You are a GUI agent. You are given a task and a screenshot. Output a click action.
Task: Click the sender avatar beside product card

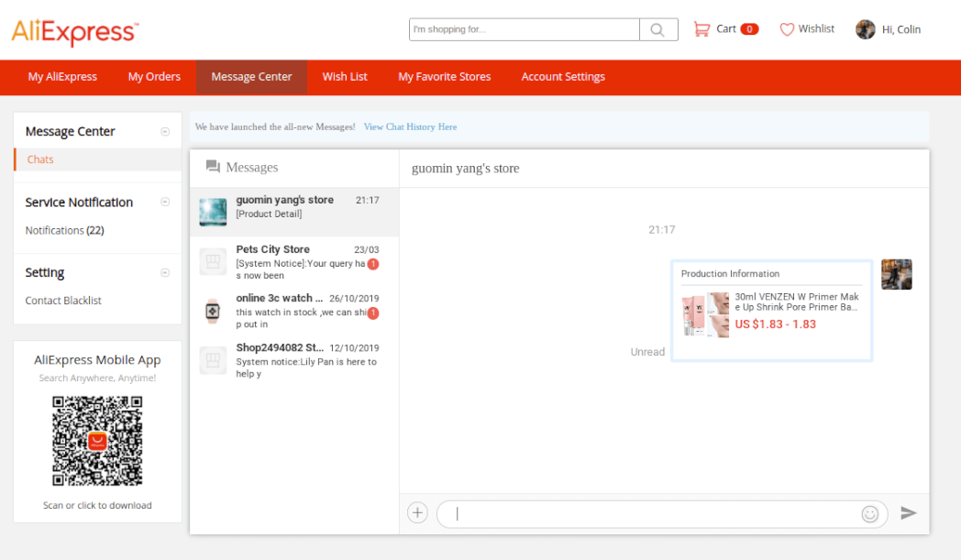point(897,274)
